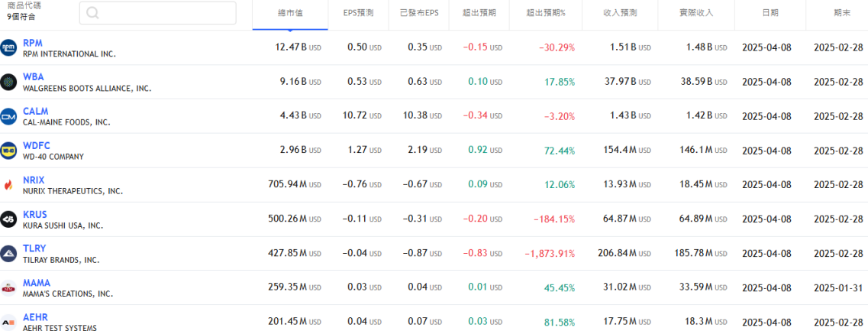
Task: Click the RPM International company logo
Action: click(x=8, y=47)
